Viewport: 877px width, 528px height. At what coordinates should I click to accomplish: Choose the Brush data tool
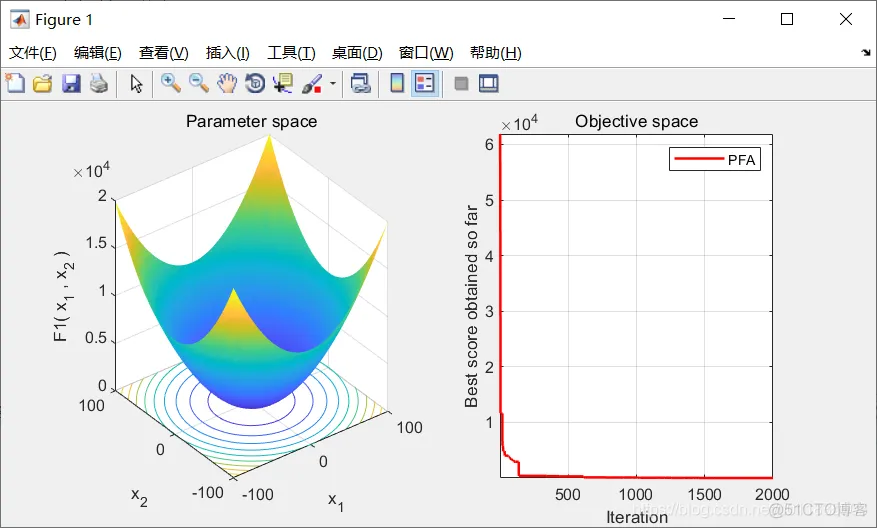pyautogui.click(x=312, y=83)
